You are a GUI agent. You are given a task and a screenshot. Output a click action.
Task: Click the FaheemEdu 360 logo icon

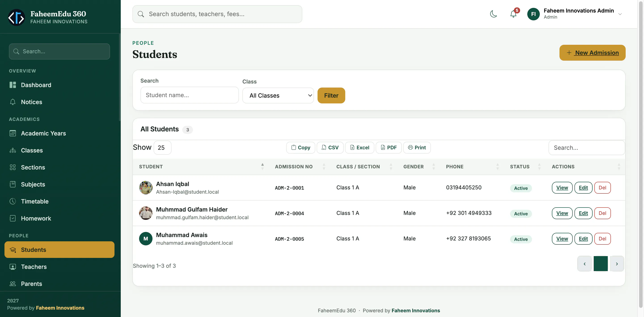pos(17,17)
